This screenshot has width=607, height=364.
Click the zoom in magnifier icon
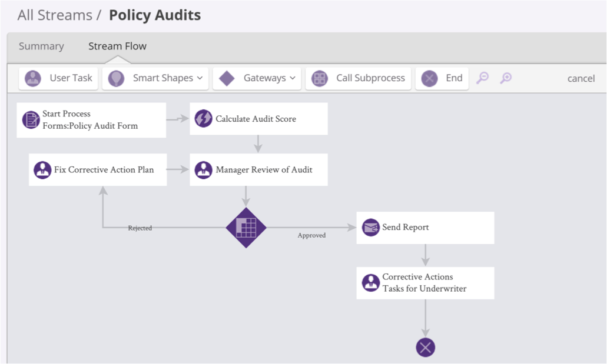(x=506, y=78)
